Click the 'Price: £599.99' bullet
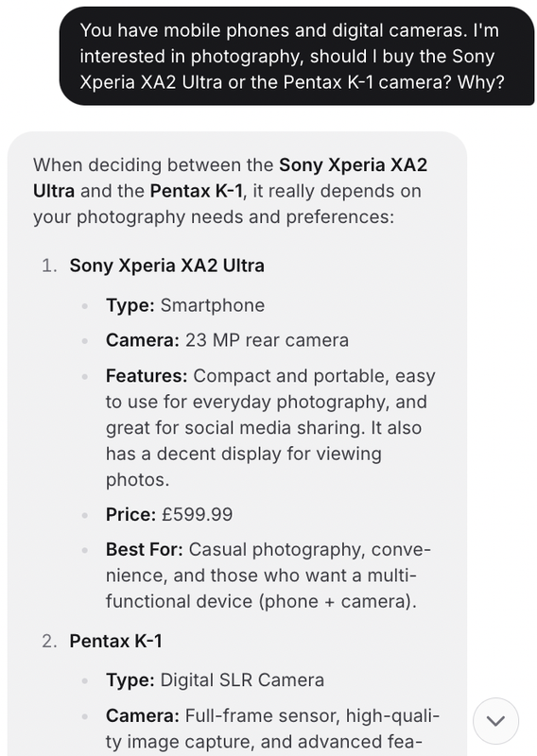This screenshot has height=756, width=537. tap(169, 514)
